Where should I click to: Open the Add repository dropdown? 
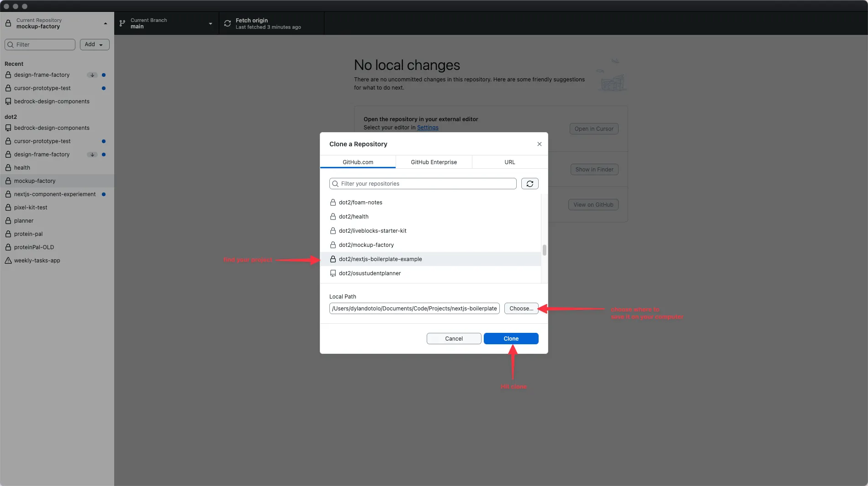(x=95, y=44)
